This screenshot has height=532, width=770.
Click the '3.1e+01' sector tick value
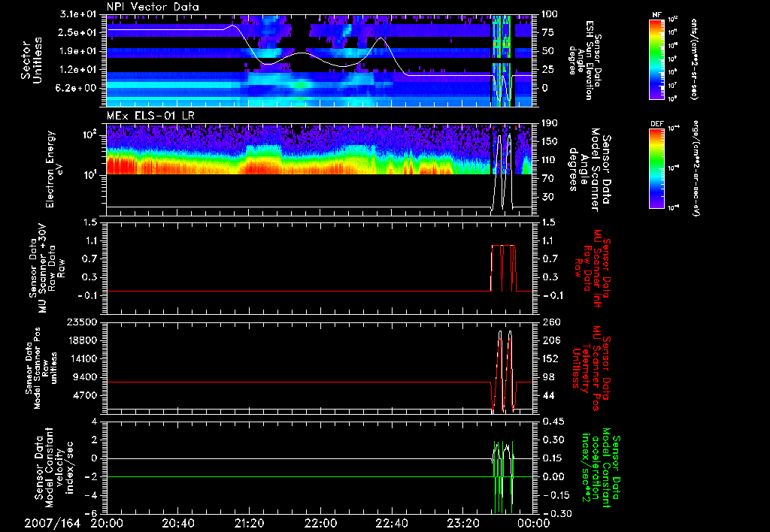pyautogui.click(x=77, y=14)
